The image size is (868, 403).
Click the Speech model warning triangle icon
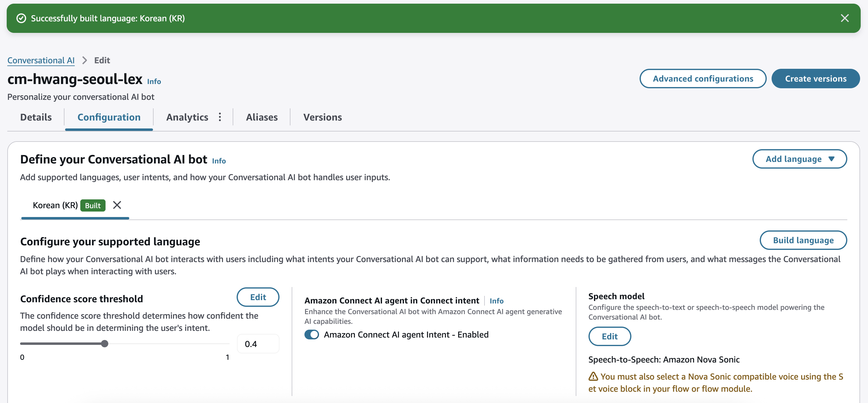(x=593, y=376)
